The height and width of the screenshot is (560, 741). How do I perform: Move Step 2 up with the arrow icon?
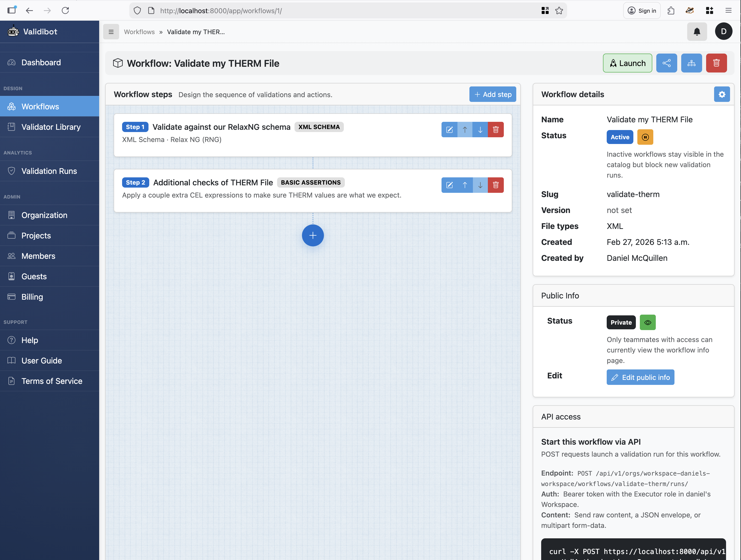465,185
